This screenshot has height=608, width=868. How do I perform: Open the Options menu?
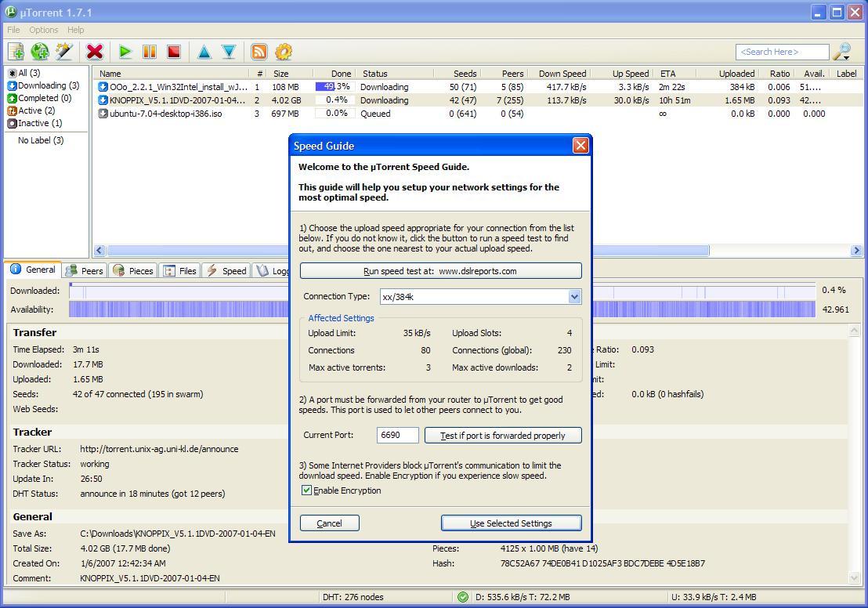(x=43, y=30)
